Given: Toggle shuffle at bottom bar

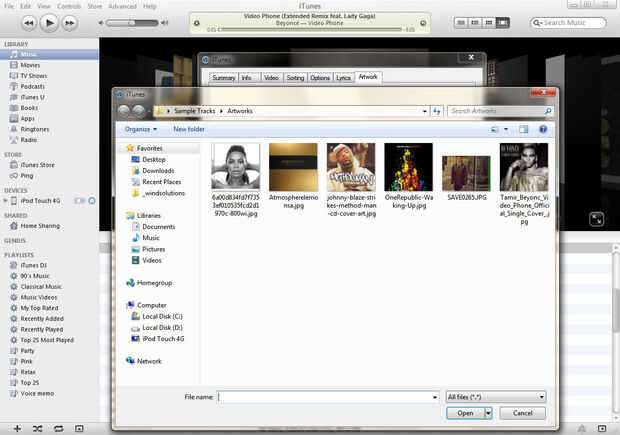Looking at the screenshot, I should [38, 428].
